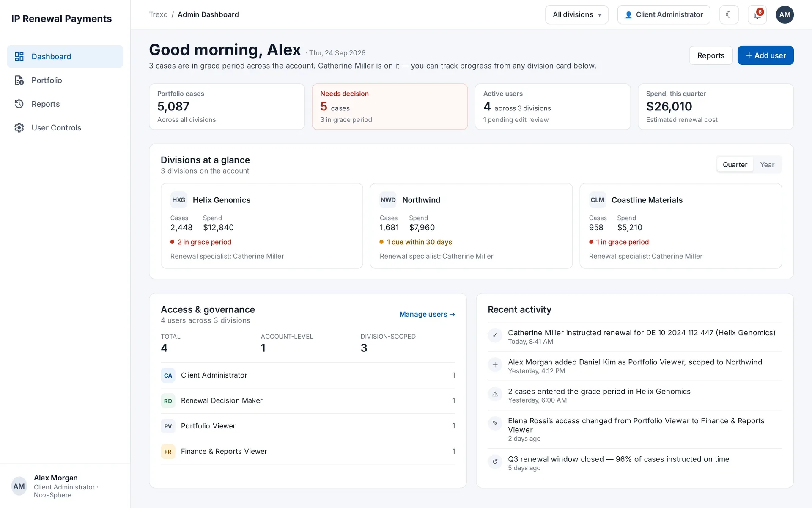Expand the All divisions dropdown
This screenshot has width=812, height=508.
pyautogui.click(x=576, y=14)
